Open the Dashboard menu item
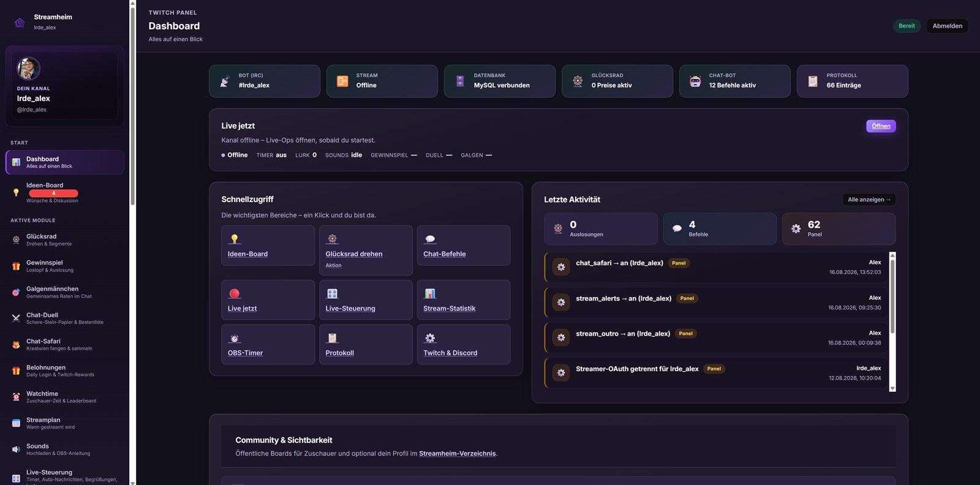This screenshot has height=485, width=980. pos(65,162)
